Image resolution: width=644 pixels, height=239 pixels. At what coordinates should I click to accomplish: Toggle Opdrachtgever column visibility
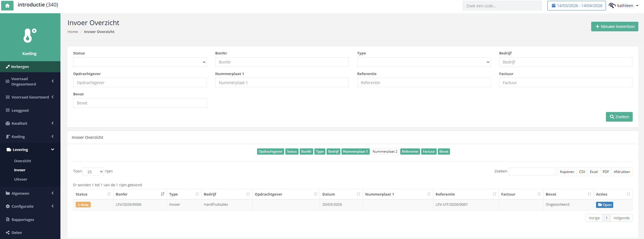270,152
